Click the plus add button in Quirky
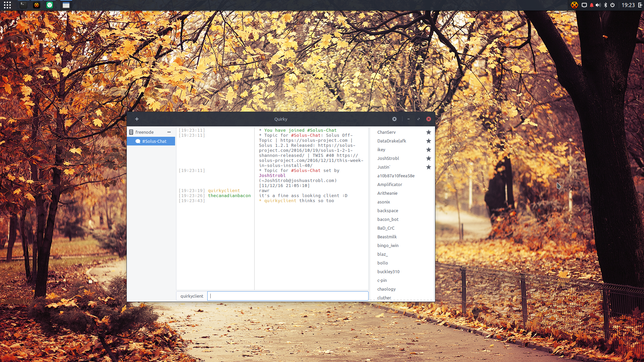This screenshot has width=644, height=362. [x=137, y=119]
